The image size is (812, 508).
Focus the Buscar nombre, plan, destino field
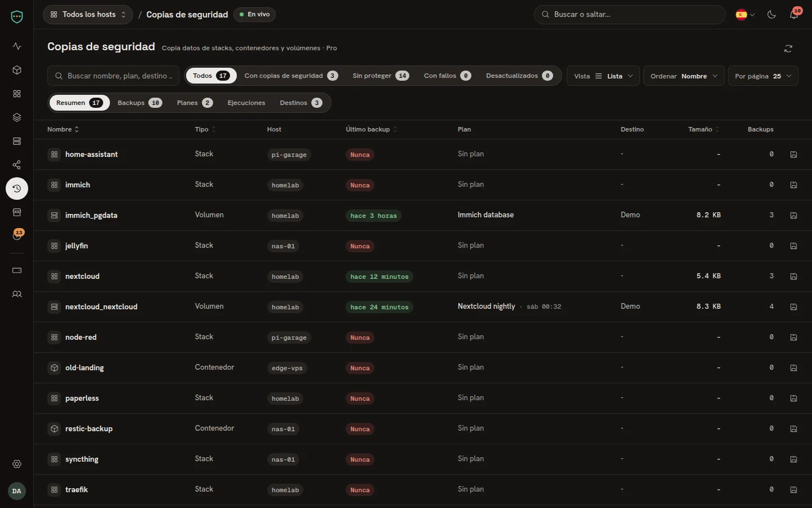[x=113, y=76]
